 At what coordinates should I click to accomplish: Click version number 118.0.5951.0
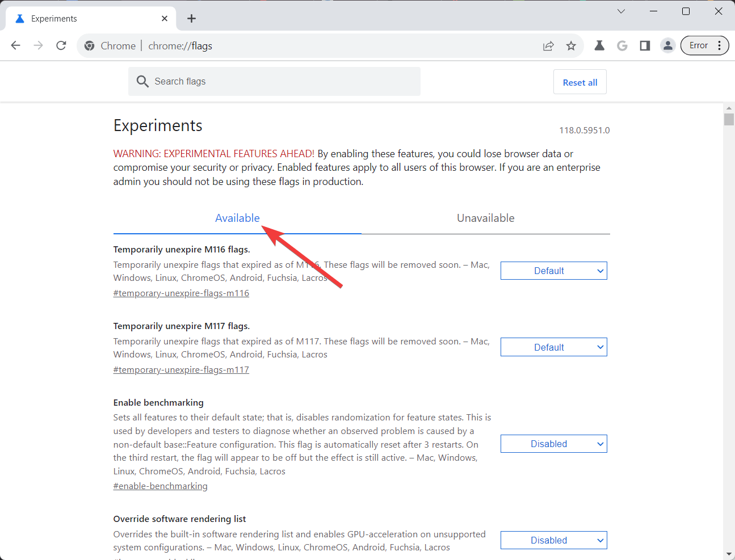(x=585, y=130)
